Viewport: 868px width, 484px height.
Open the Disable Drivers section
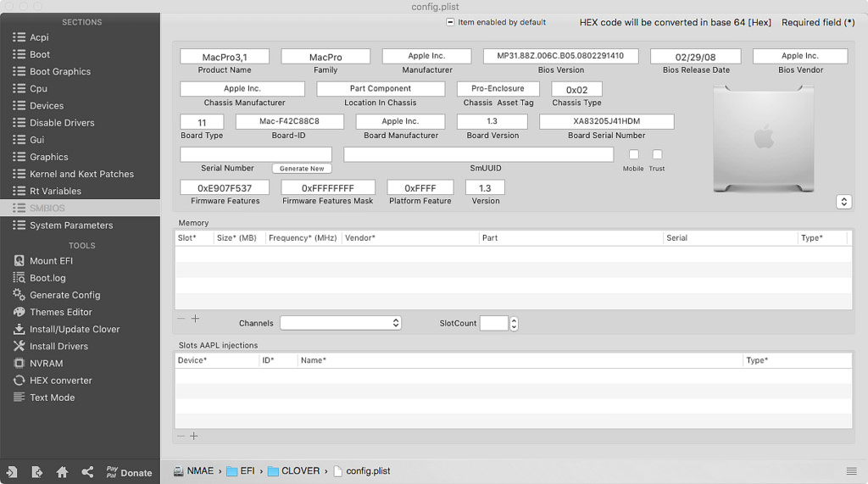tap(81, 123)
